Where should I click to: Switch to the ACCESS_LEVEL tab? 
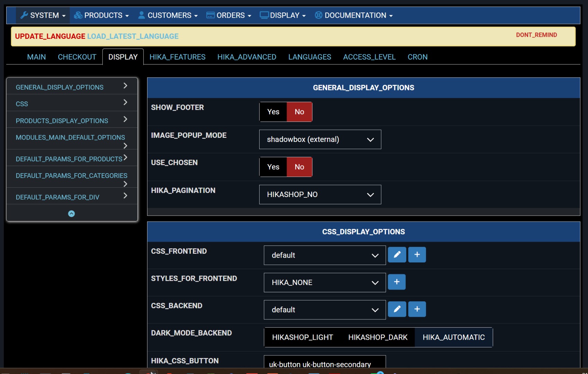369,57
